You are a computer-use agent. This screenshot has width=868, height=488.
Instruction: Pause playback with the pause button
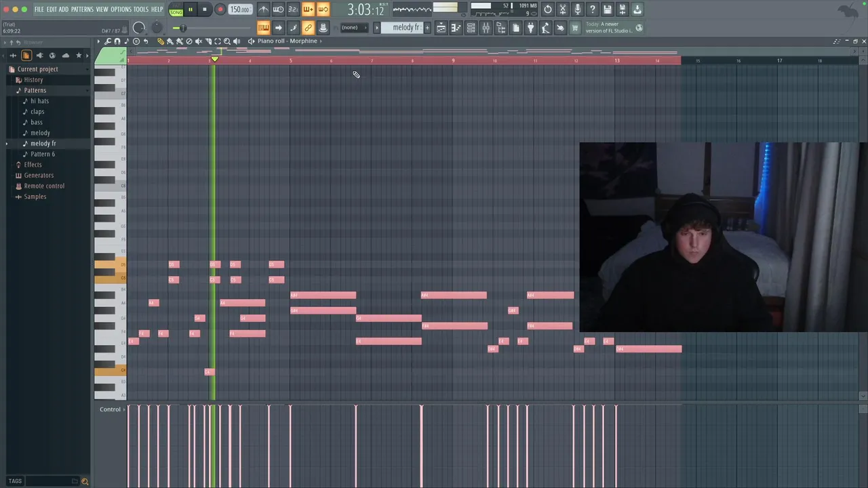191,9
